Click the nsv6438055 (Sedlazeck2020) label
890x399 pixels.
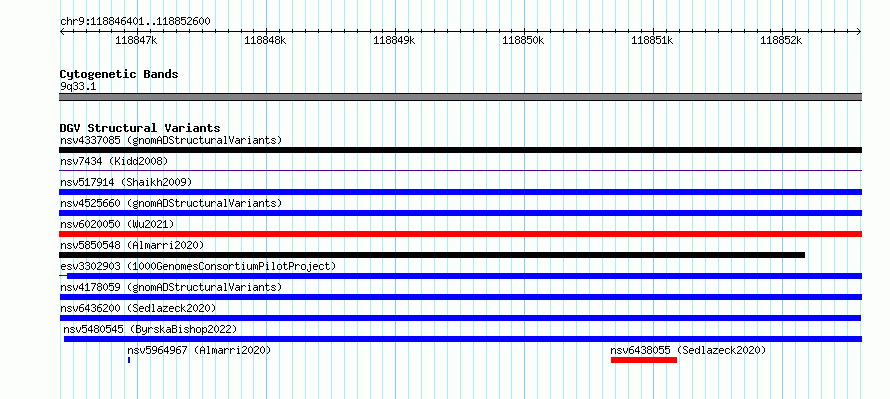[x=689, y=350]
